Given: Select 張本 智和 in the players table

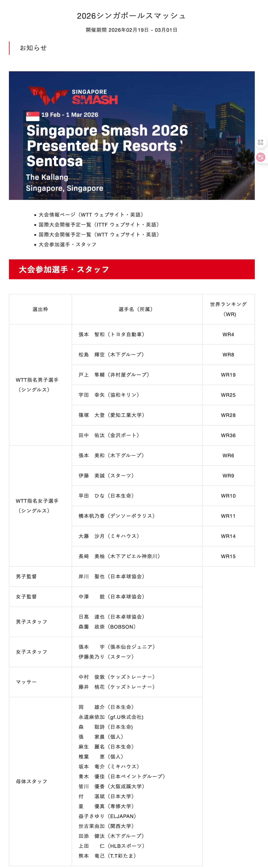Looking at the screenshot, I should (111, 334).
